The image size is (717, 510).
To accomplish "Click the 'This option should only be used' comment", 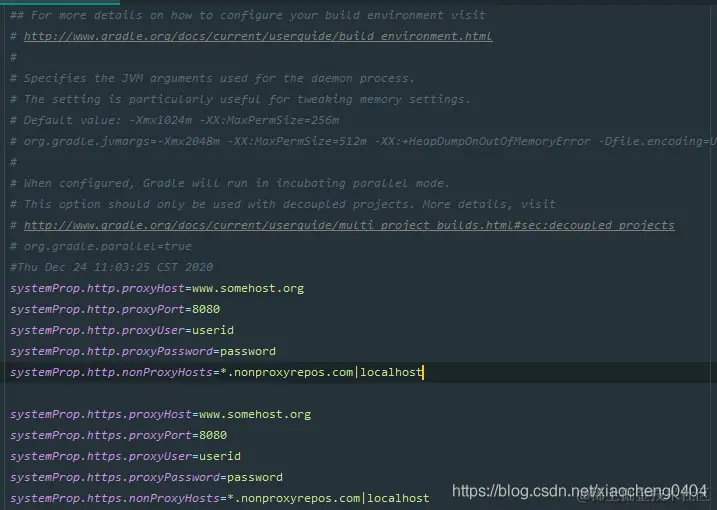I will click(283, 204).
